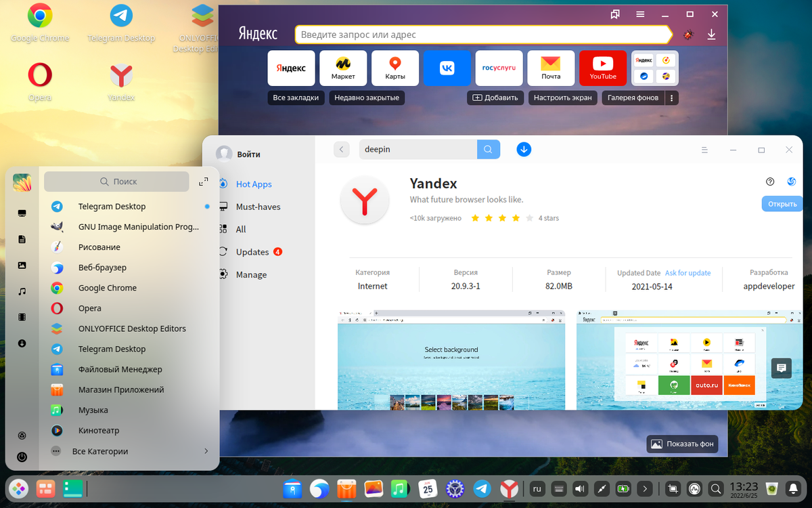The width and height of the screenshot is (812, 508).
Task: Open the app store icon in the dock
Action: coord(346,488)
